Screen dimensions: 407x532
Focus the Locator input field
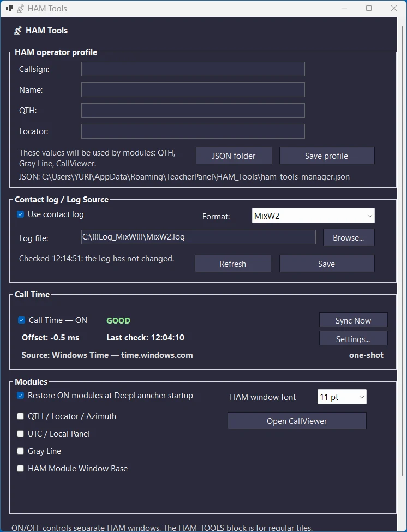click(193, 131)
